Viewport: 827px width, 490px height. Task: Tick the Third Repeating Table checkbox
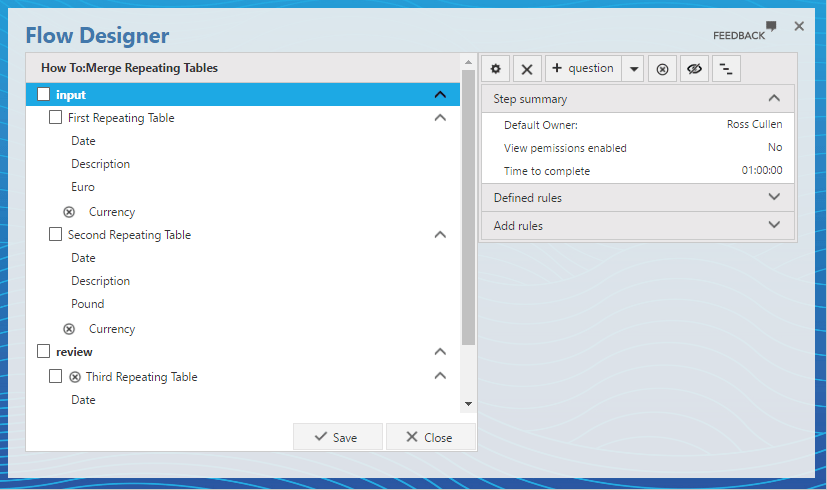click(55, 376)
